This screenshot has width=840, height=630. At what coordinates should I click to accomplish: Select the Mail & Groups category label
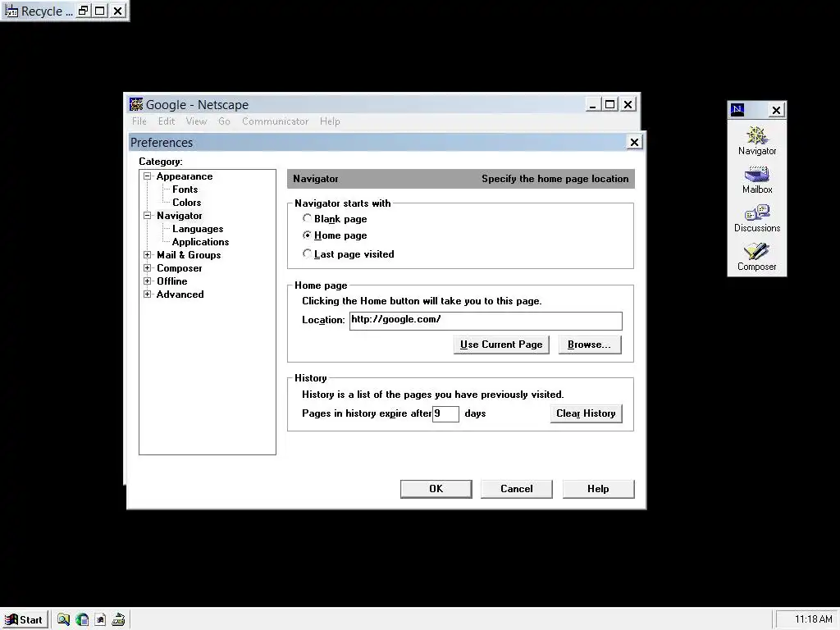pos(189,255)
